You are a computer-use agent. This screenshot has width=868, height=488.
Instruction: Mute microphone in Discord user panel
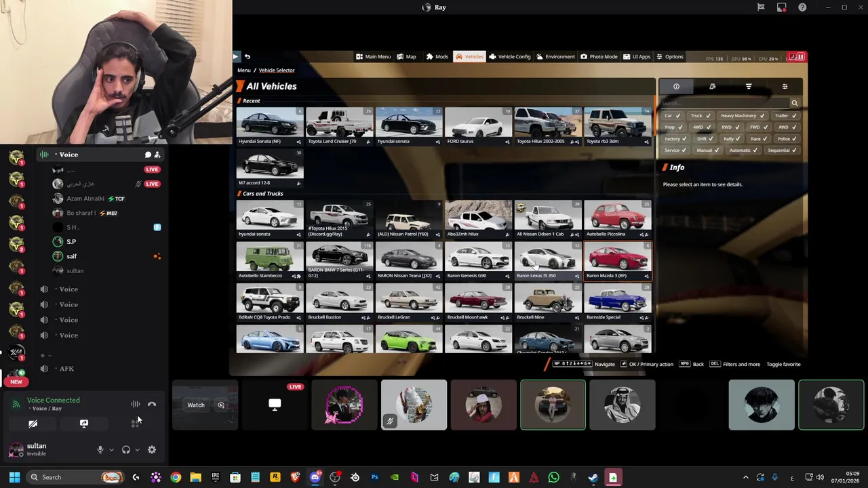click(100, 450)
